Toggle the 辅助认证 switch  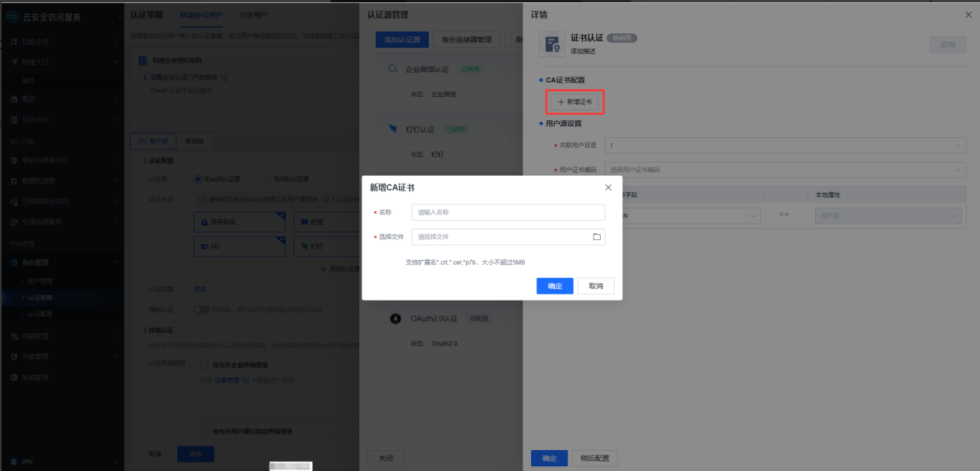(201, 310)
